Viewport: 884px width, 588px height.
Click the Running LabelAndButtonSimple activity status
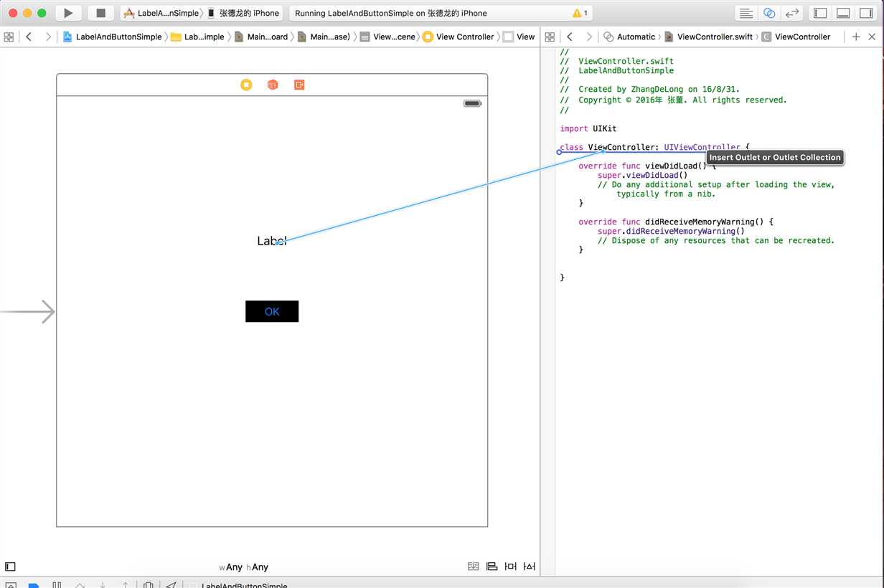point(391,13)
